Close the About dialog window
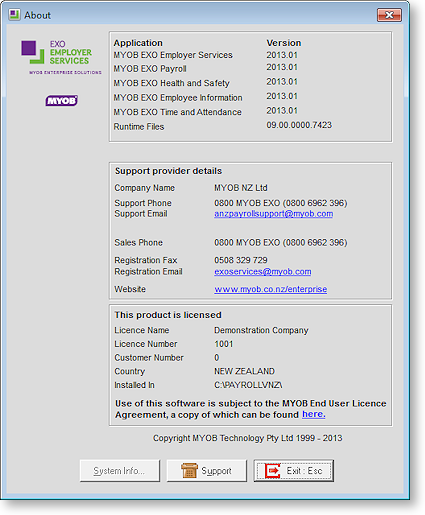 tap(389, 15)
